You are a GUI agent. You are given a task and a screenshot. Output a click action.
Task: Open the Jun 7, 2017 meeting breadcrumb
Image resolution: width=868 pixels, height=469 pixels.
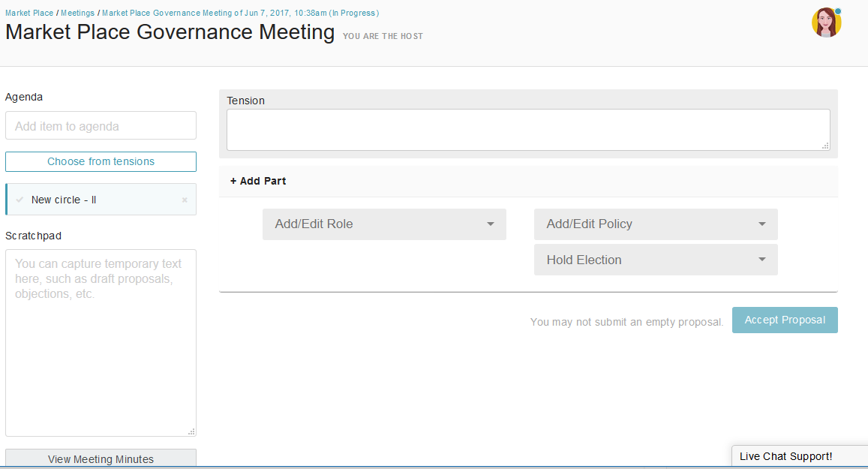240,14
